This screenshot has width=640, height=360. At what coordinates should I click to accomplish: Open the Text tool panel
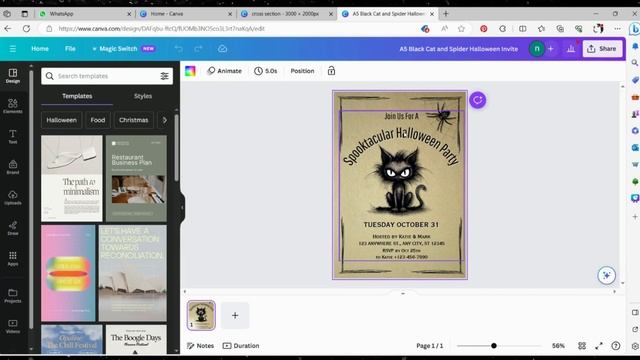(13, 137)
